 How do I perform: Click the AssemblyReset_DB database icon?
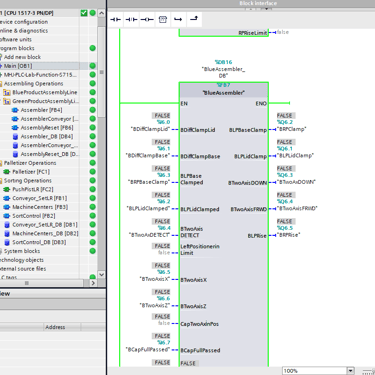point(15,154)
